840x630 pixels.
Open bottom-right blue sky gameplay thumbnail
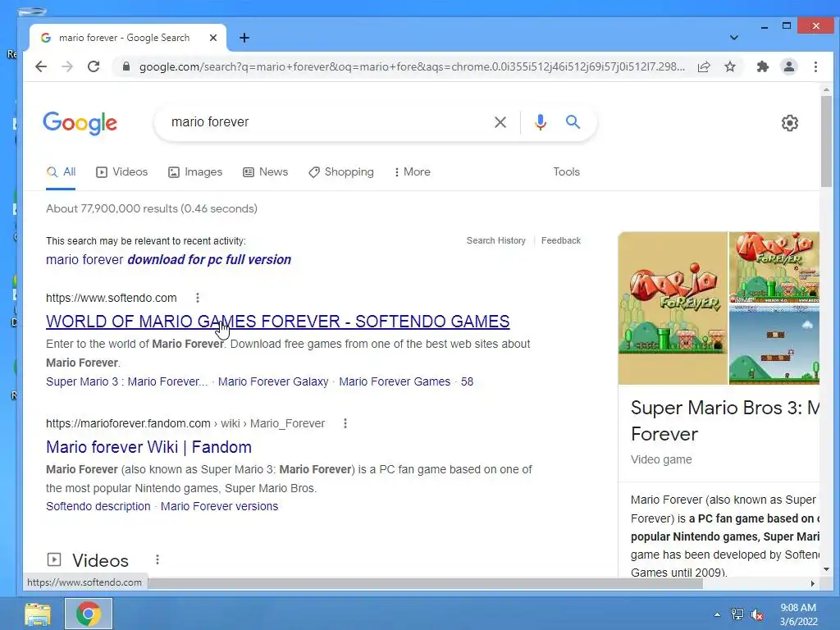click(x=774, y=346)
